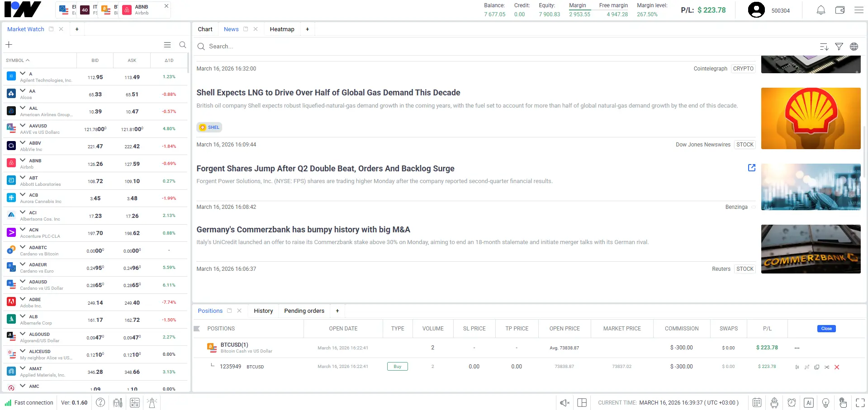Enter fullscreen mode via bottom-right icon

point(860,403)
